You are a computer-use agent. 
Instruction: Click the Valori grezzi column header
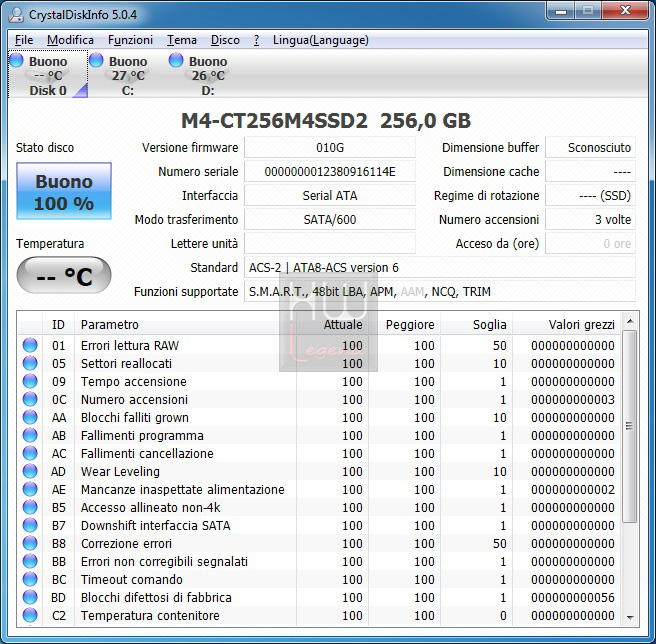[x=567, y=324]
